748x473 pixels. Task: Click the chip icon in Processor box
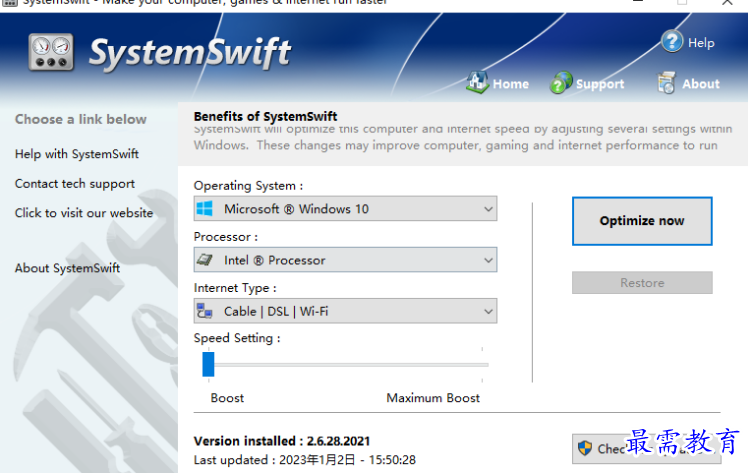pos(205,260)
